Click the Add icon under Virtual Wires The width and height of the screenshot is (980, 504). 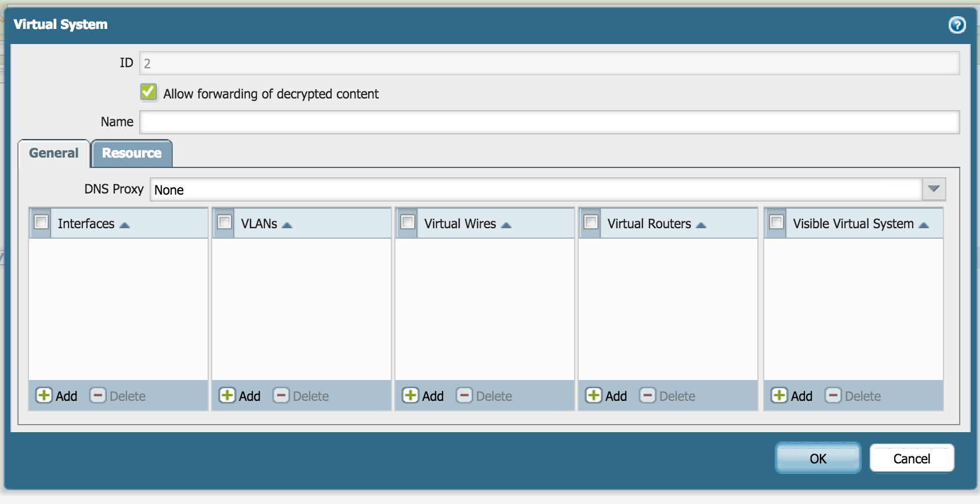coord(411,396)
